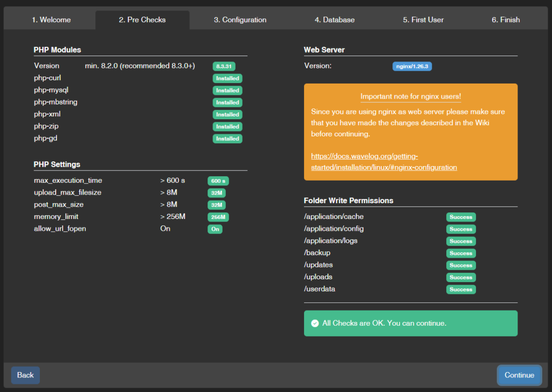Click the Success badge for /backup

pos(461,253)
